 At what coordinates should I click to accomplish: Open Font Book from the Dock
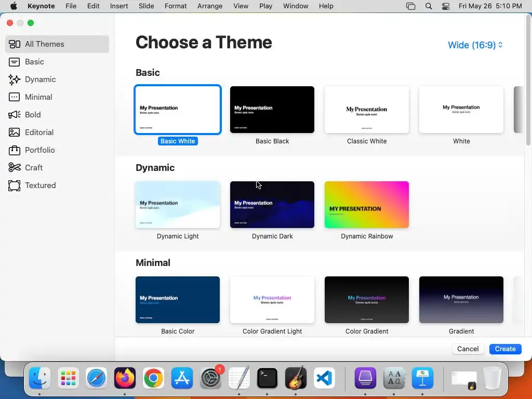(394, 378)
